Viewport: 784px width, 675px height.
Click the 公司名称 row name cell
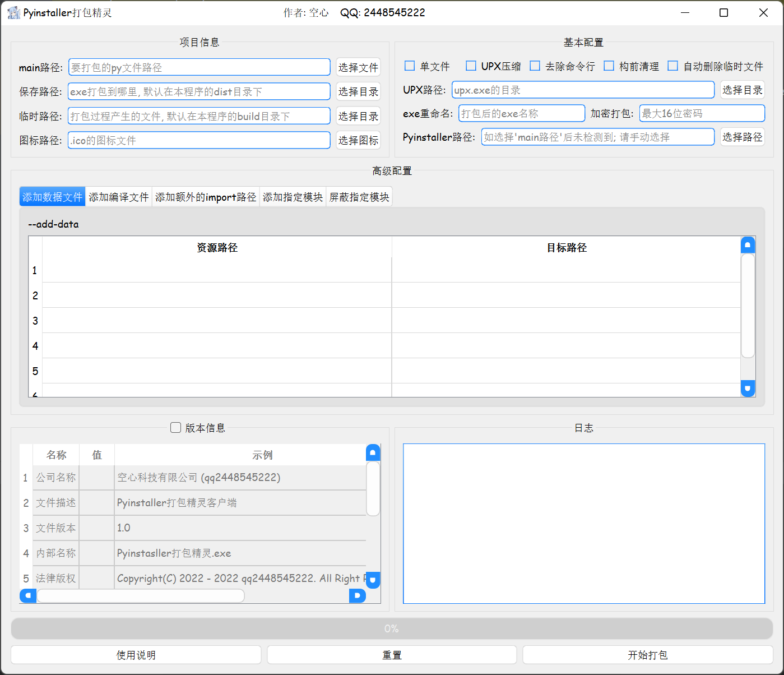pos(56,478)
